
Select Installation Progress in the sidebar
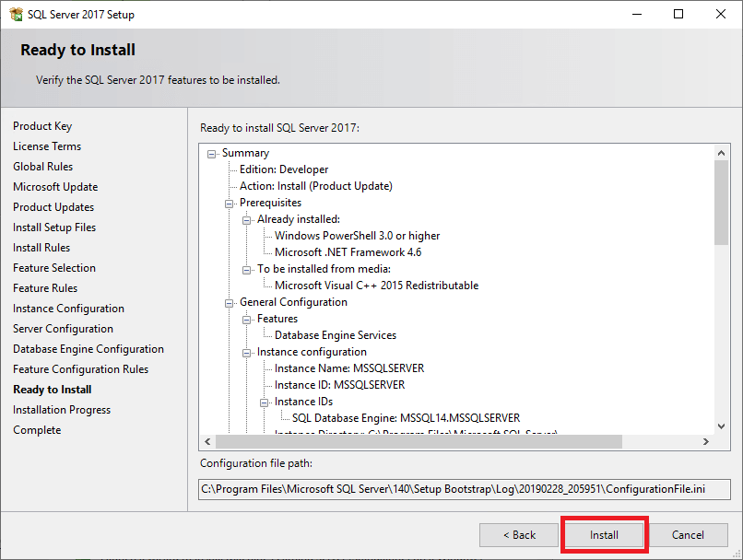coord(62,410)
